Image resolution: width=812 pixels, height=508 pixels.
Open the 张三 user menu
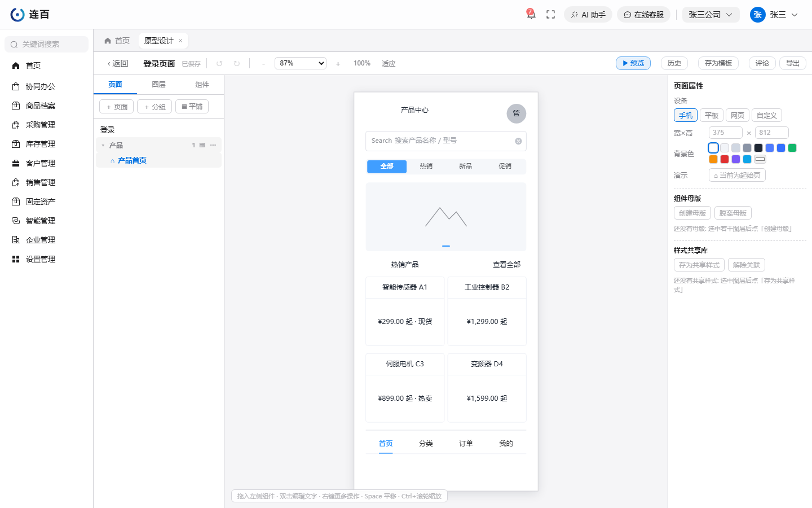(774, 15)
